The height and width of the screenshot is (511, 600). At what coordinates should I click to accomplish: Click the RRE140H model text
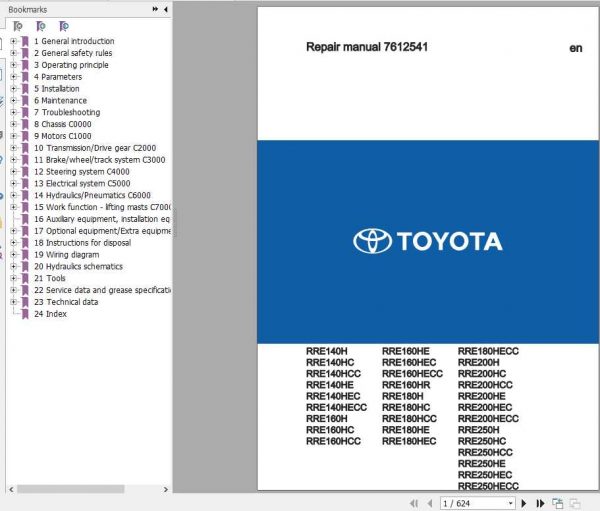(x=326, y=351)
